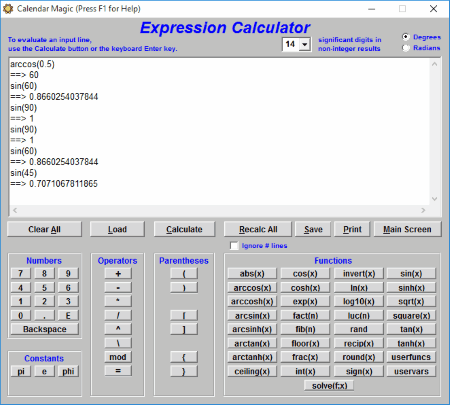Insert the round(x) function
Viewport: 450px width, 405px height.
(x=359, y=357)
